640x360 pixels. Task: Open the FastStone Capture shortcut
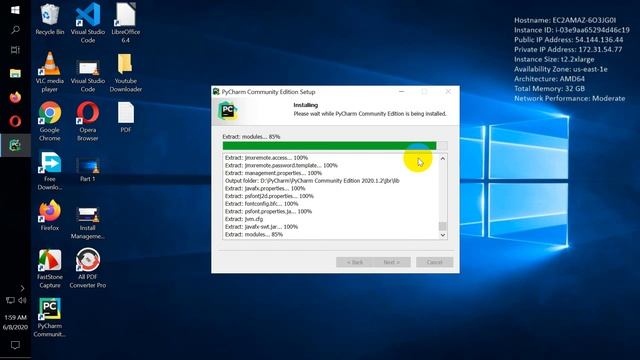click(x=49, y=268)
